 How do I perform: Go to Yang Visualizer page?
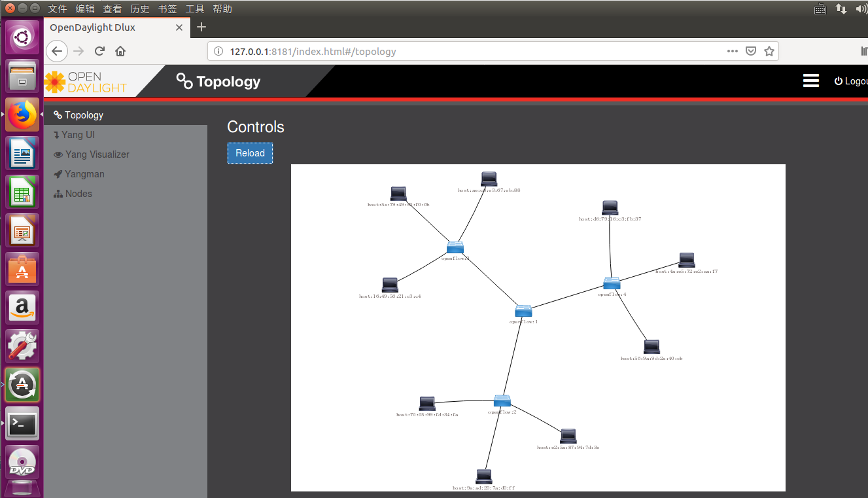(97, 154)
